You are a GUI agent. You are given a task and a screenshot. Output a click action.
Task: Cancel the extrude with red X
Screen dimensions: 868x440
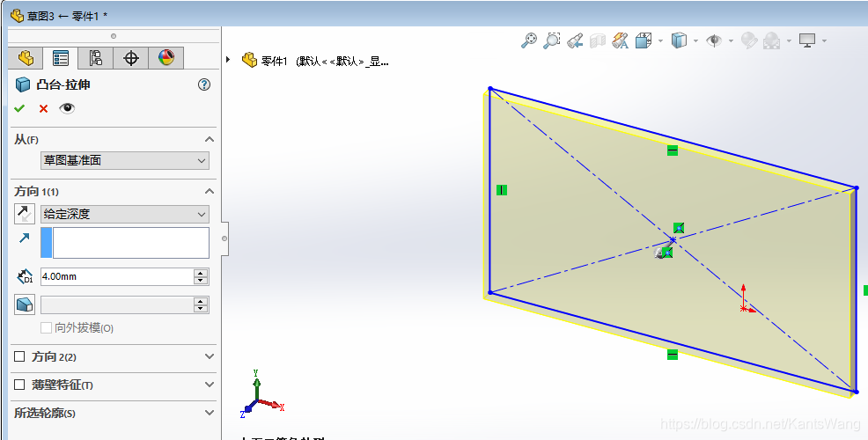(43, 108)
